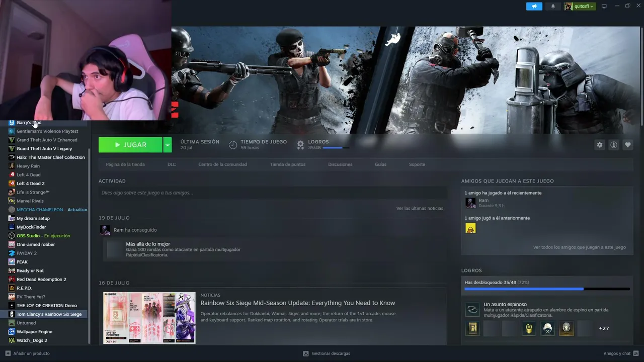Viewport: 644px width, 362px height.
Task: Click Ram's avatar in activity feed
Action: (105, 230)
